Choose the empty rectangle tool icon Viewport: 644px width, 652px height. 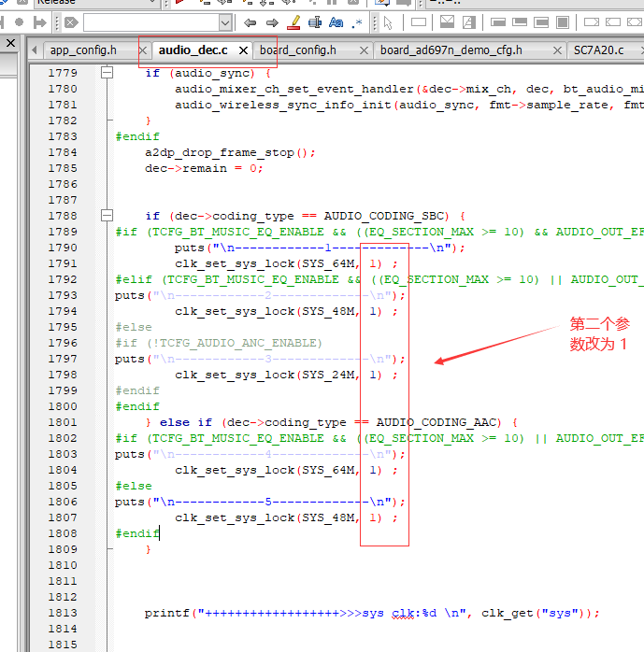click(419, 22)
